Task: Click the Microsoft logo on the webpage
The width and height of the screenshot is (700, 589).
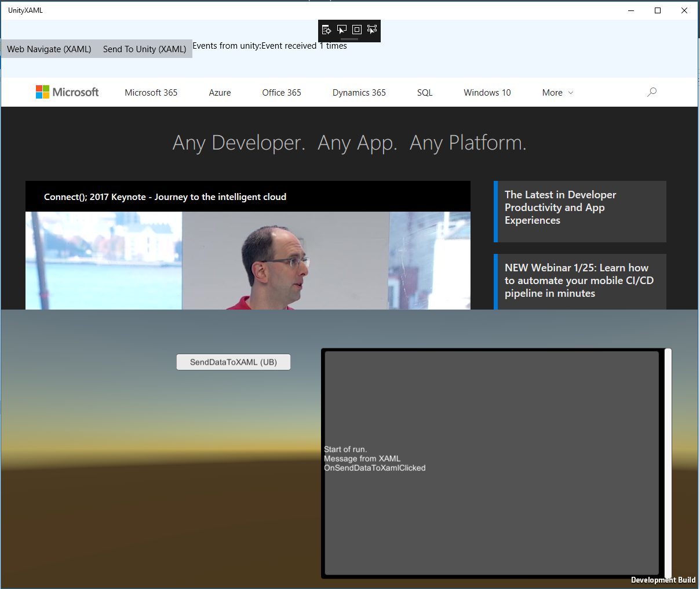Action: (x=67, y=92)
